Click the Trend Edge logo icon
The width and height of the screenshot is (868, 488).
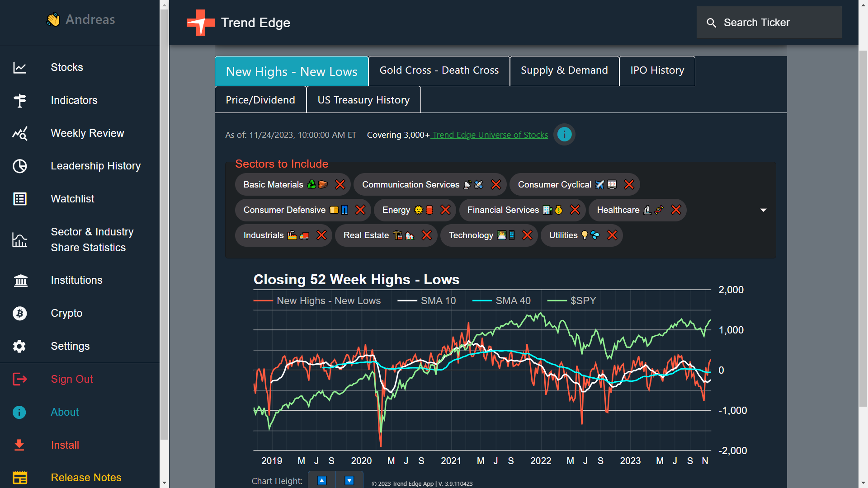tap(200, 23)
